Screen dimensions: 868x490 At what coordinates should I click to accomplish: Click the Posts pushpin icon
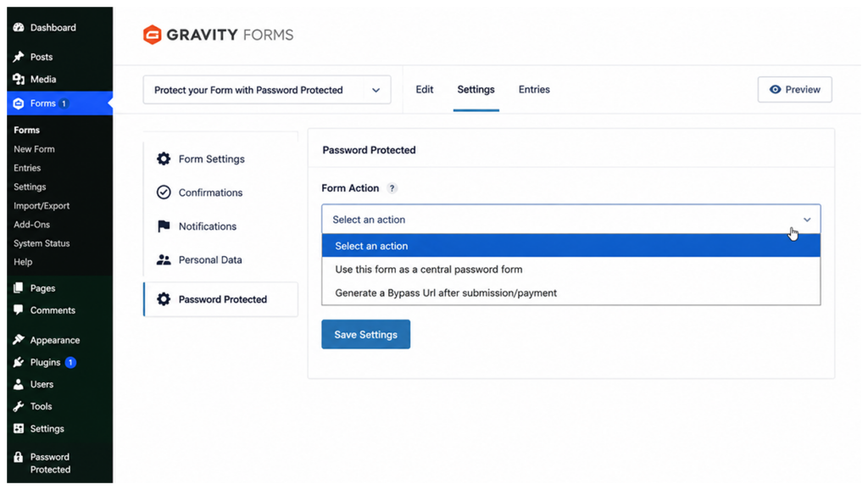pos(19,57)
